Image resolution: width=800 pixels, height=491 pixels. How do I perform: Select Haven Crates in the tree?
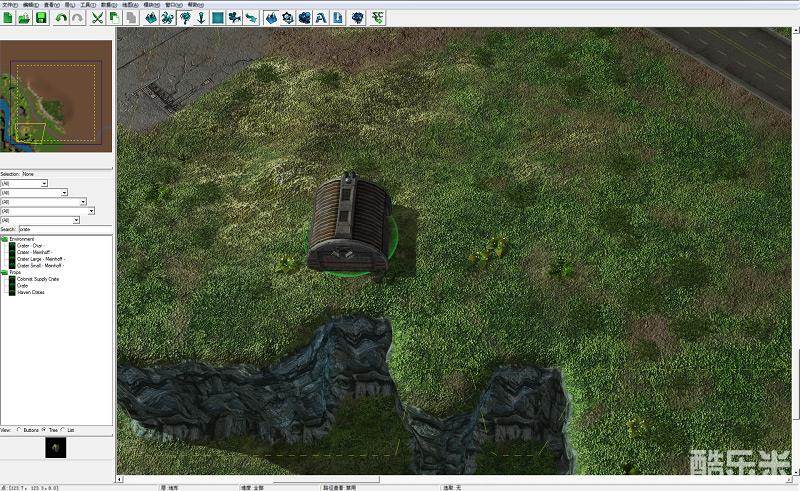31,292
